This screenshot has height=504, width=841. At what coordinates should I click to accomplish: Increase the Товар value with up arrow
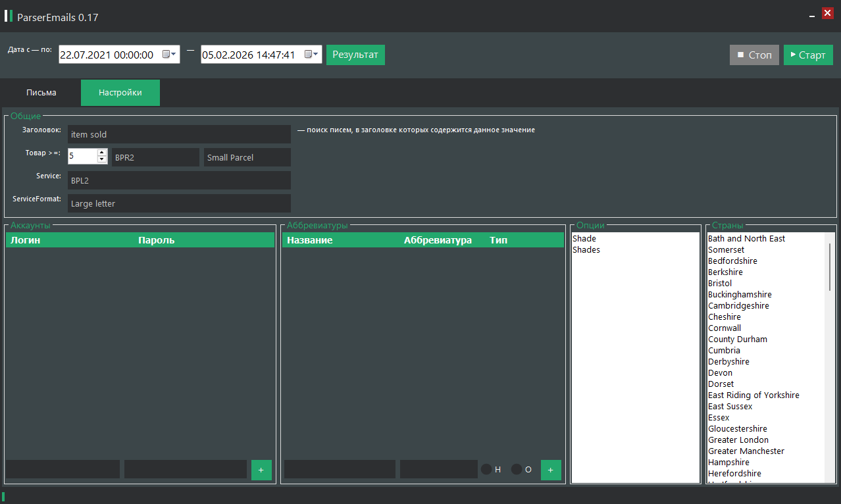pyautogui.click(x=102, y=153)
